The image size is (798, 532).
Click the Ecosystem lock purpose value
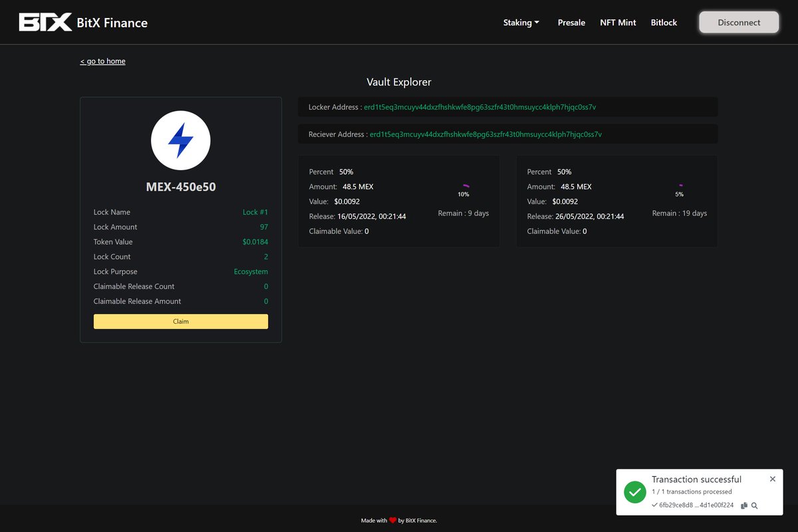[x=251, y=271]
